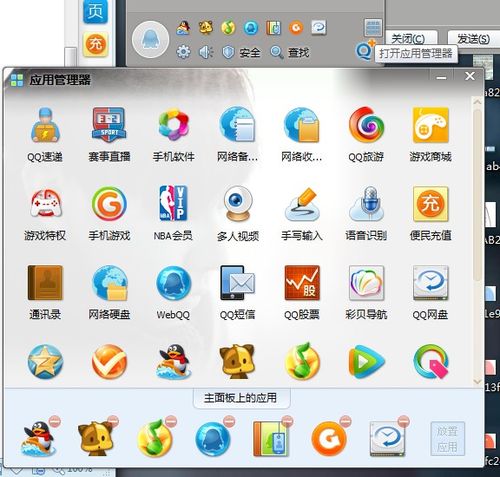Open system settings gear in QQ panel
The height and width of the screenshot is (477, 500).
(x=183, y=52)
